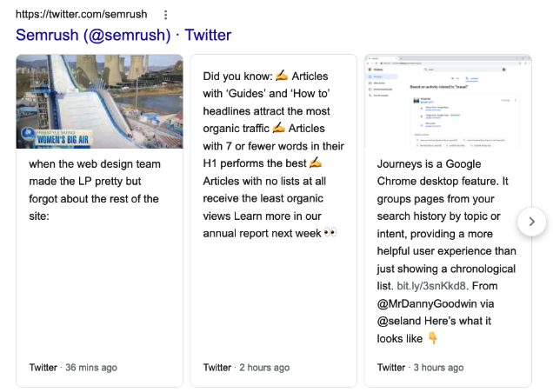The height and width of the screenshot is (392, 553).
Task: Click the https://twitter.com/semrush URL text
Action: 81,14
